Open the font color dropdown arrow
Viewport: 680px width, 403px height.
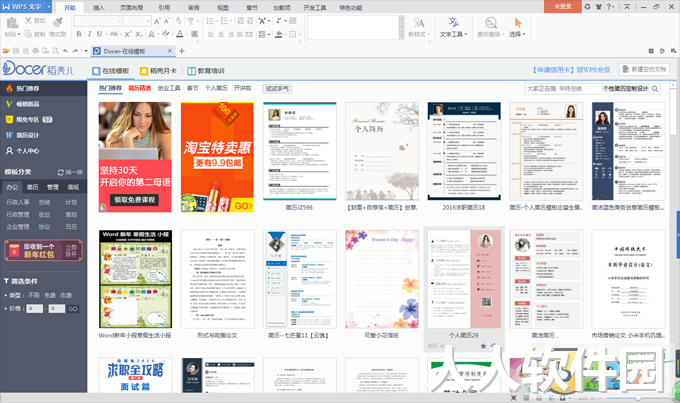click(x=186, y=34)
